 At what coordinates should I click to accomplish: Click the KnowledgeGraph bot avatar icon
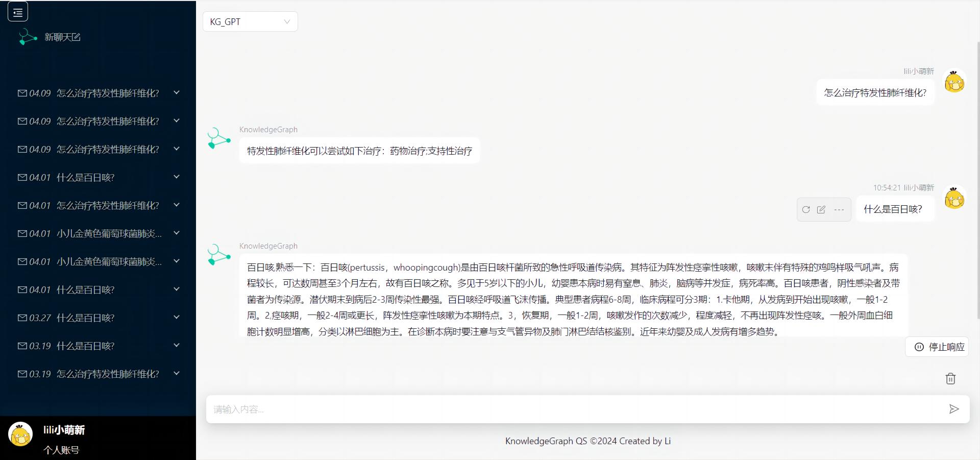pos(218,137)
